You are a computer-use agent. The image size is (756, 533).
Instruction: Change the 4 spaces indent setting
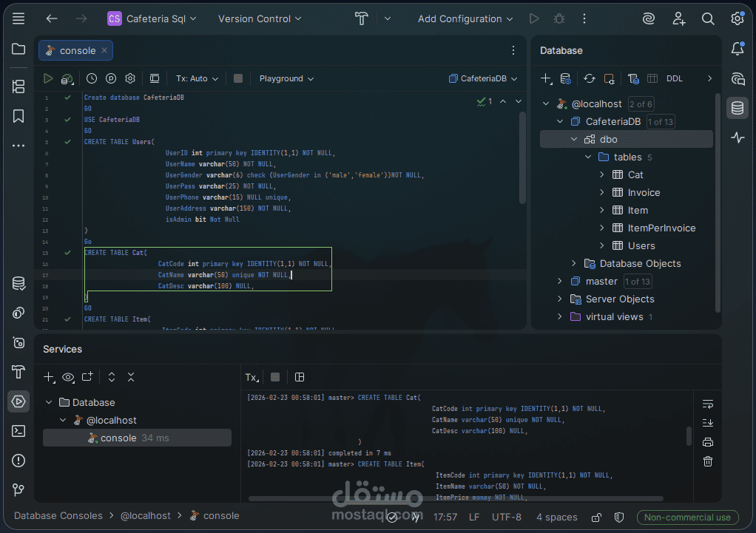(557, 517)
